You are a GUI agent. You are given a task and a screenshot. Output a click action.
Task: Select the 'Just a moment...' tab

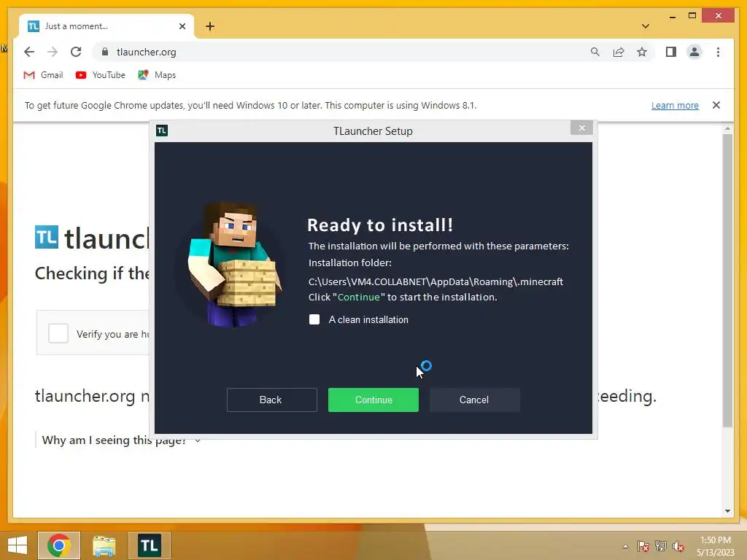coord(107,26)
